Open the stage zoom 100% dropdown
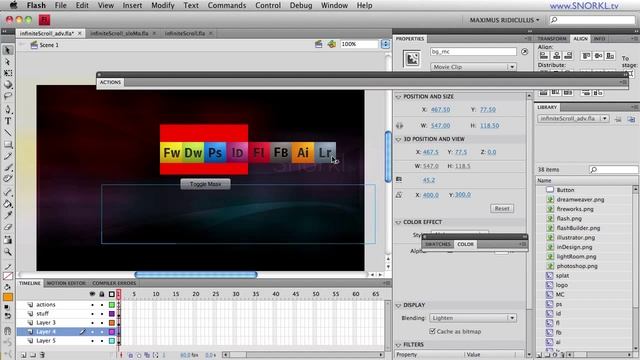This screenshot has height=360, width=640. pos(385,44)
